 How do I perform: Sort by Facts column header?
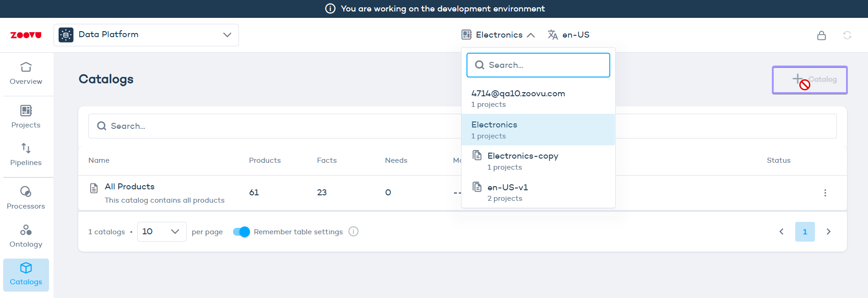[x=327, y=160]
